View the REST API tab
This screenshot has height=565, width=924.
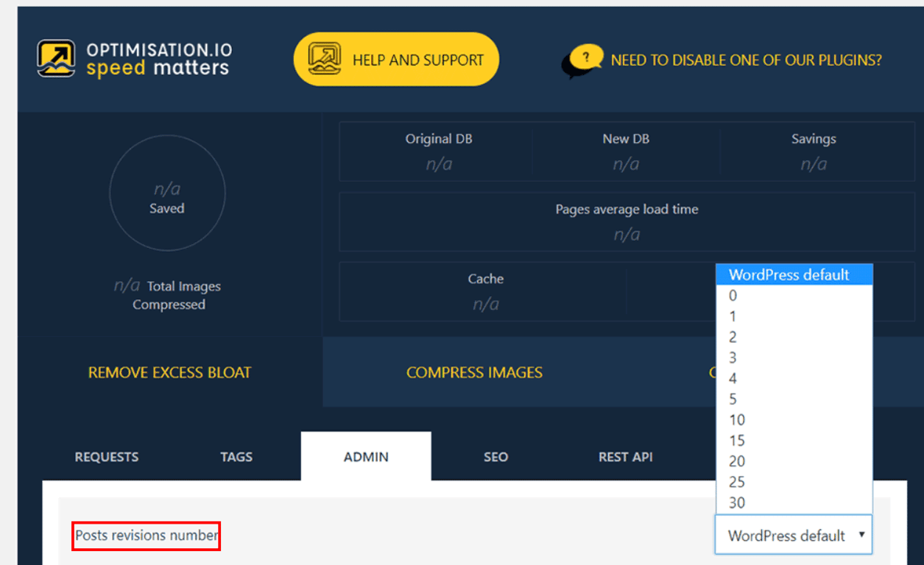[x=625, y=456]
